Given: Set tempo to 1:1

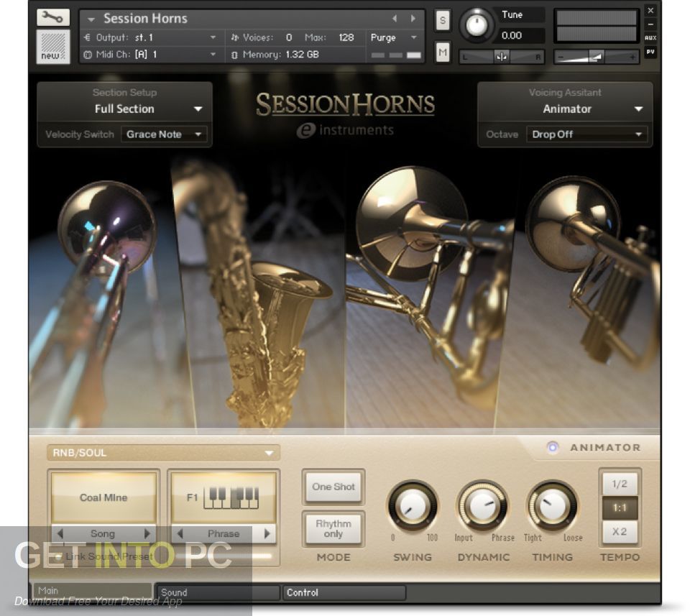Looking at the screenshot, I should tap(619, 507).
